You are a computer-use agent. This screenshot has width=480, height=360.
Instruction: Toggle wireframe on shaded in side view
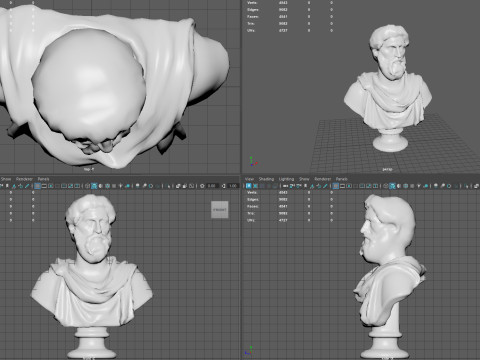tap(405, 186)
